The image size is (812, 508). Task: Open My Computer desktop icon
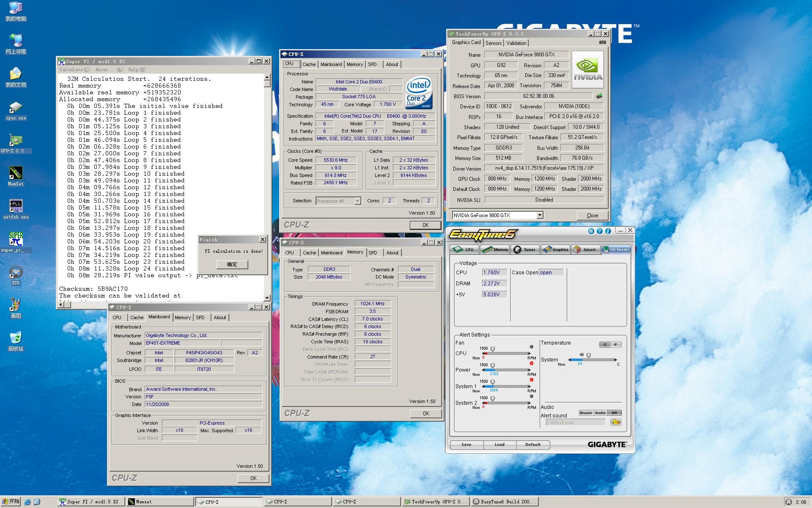coord(16,11)
